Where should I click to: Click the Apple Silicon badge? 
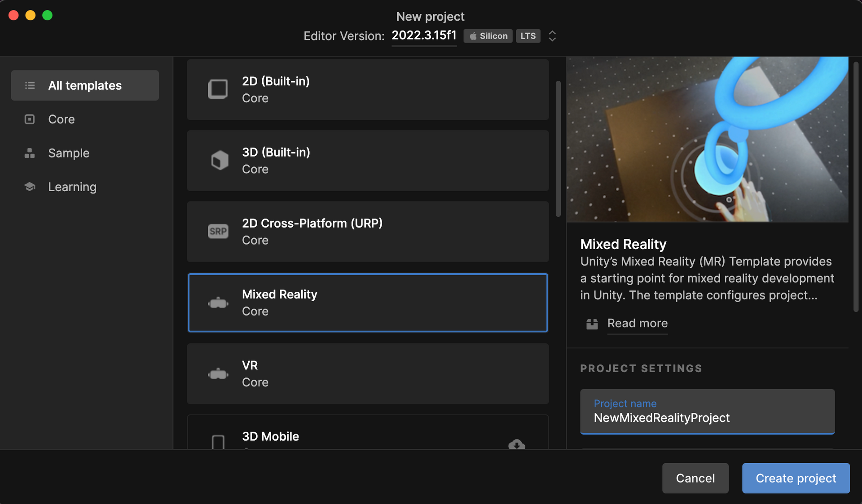488,36
